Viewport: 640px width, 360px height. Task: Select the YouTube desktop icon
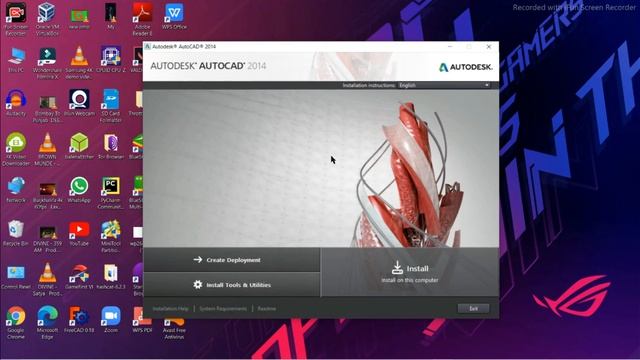click(x=79, y=233)
